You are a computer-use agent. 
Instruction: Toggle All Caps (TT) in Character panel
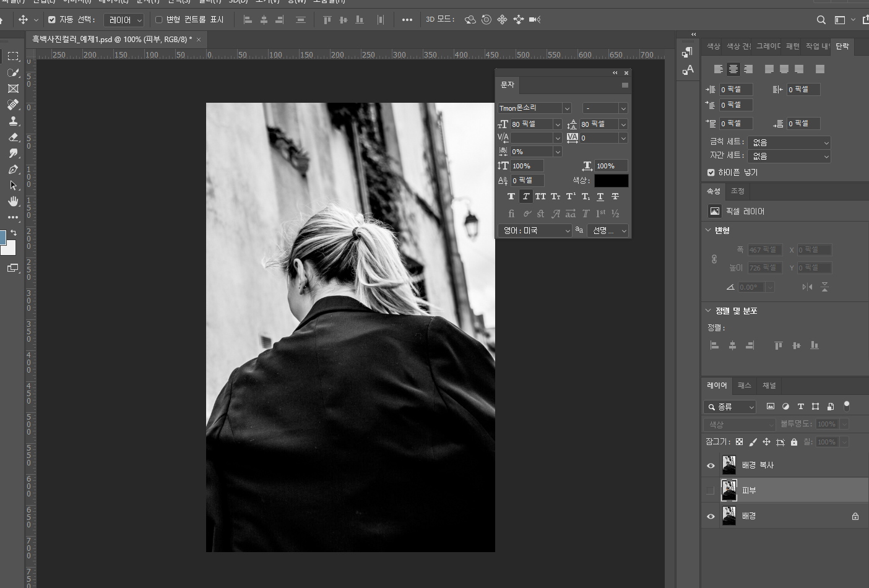pos(540,196)
